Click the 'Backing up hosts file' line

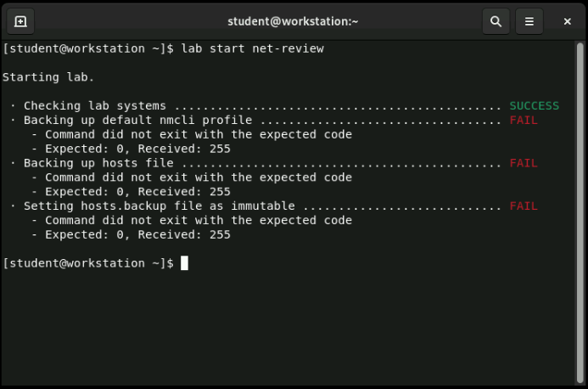coord(98,163)
